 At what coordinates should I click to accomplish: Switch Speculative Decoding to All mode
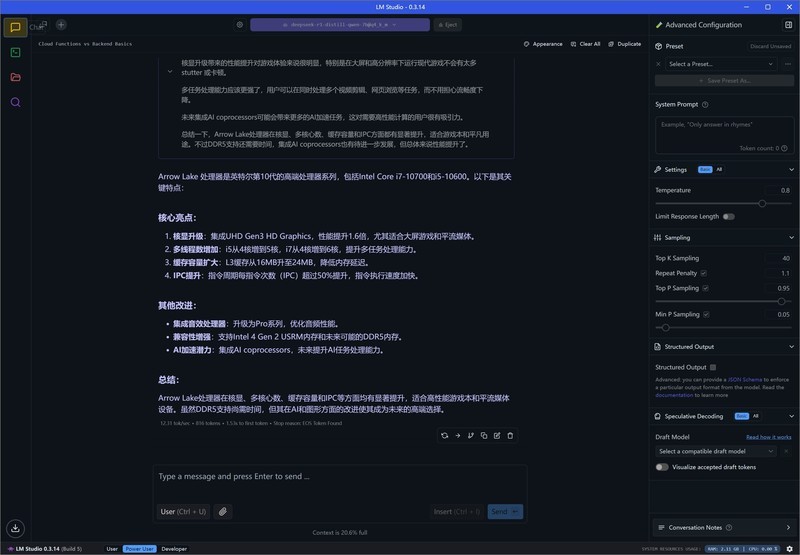coord(756,416)
